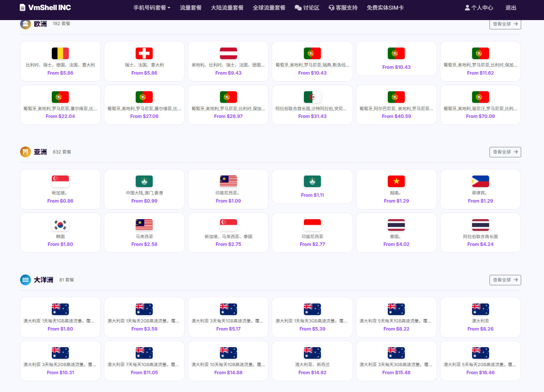Click the Korea flag on the 韩国 card
Screen dimensions: 544x392
(60, 225)
